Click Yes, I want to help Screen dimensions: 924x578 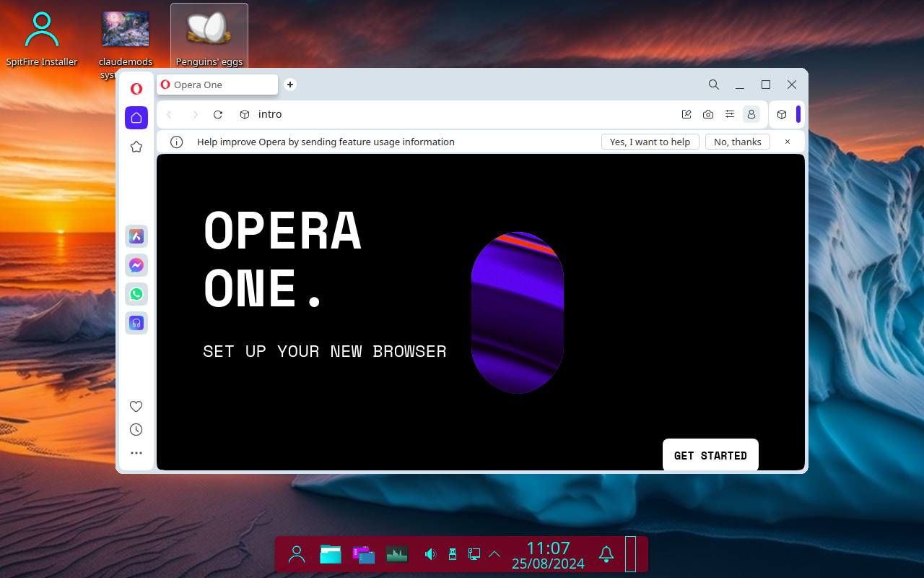click(x=650, y=142)
